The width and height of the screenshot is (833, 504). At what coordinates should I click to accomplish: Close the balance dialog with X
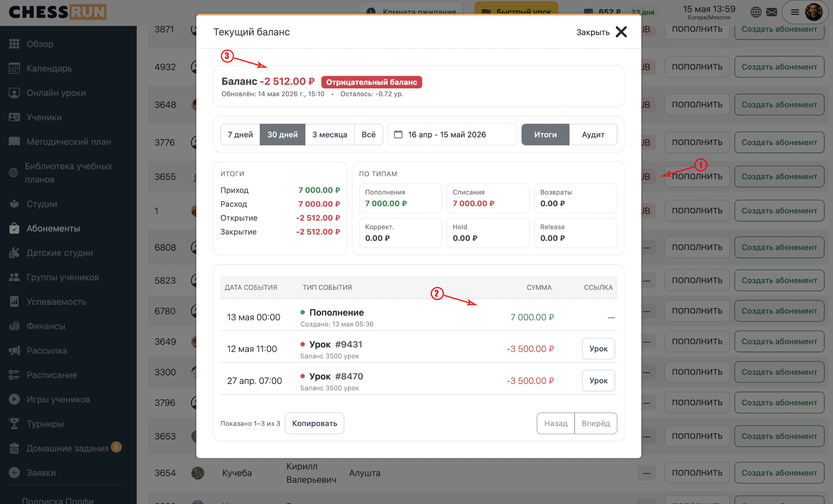tap(621, 32)
